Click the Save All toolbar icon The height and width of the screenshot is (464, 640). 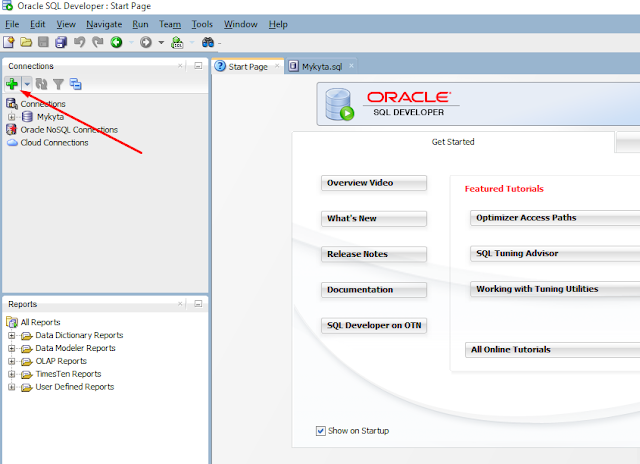pos(61,42)
